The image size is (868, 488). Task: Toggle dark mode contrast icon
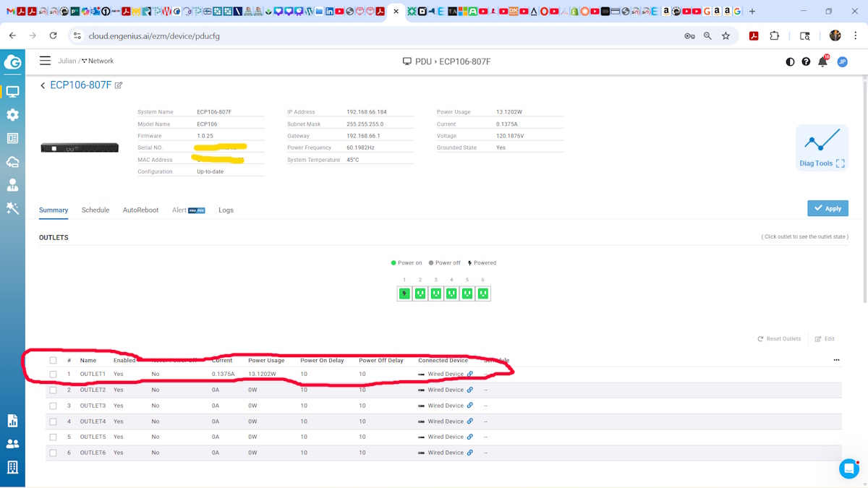coord(790,62)
